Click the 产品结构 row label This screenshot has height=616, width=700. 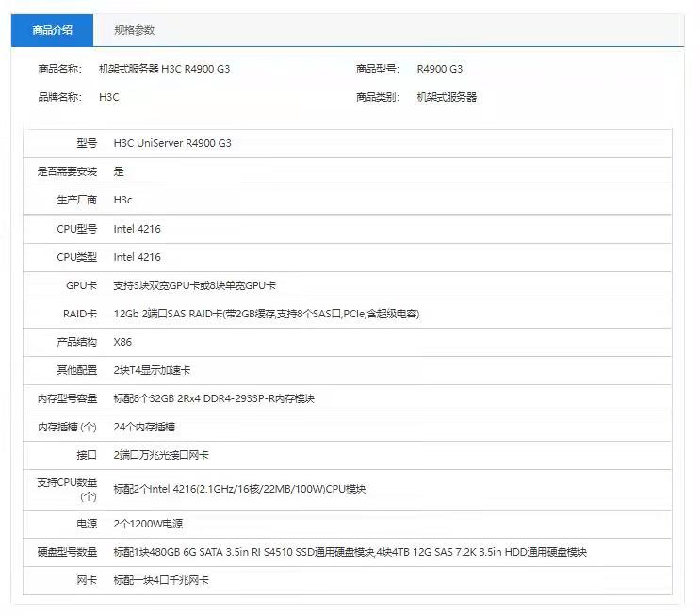[77, 342]
